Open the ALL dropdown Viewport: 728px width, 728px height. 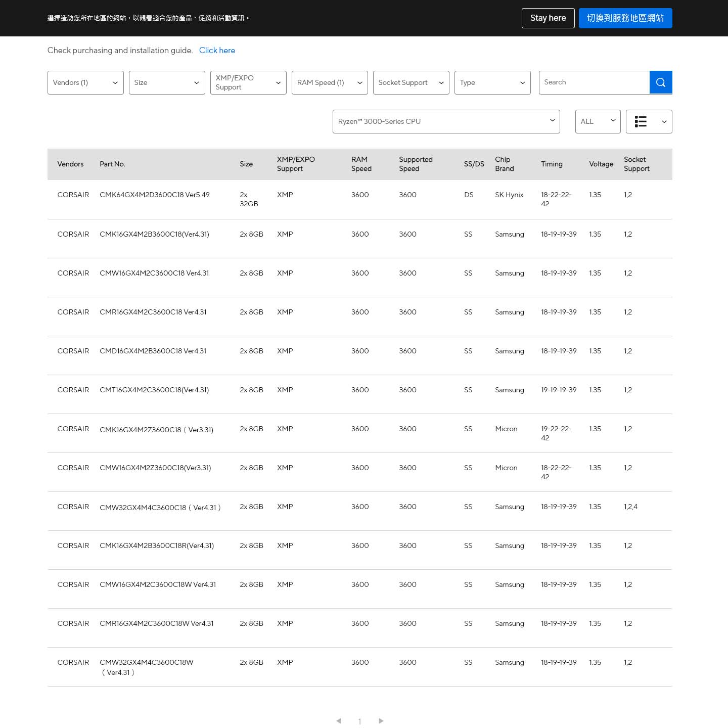pos(598,121)
